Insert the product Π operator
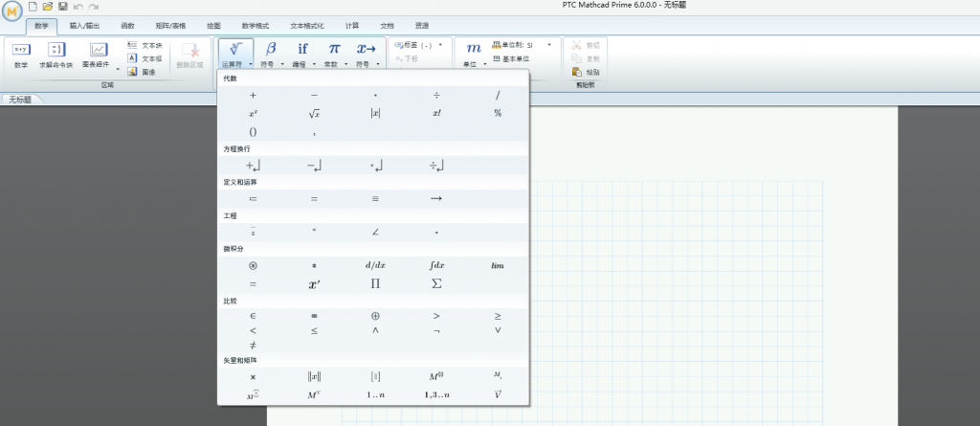This screenshot has height=426, width=980. coord(375,284)
